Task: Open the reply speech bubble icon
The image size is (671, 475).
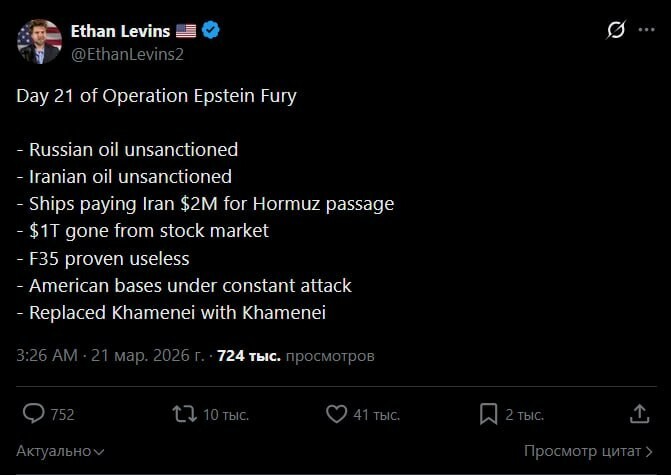Action: coord(33,413)
